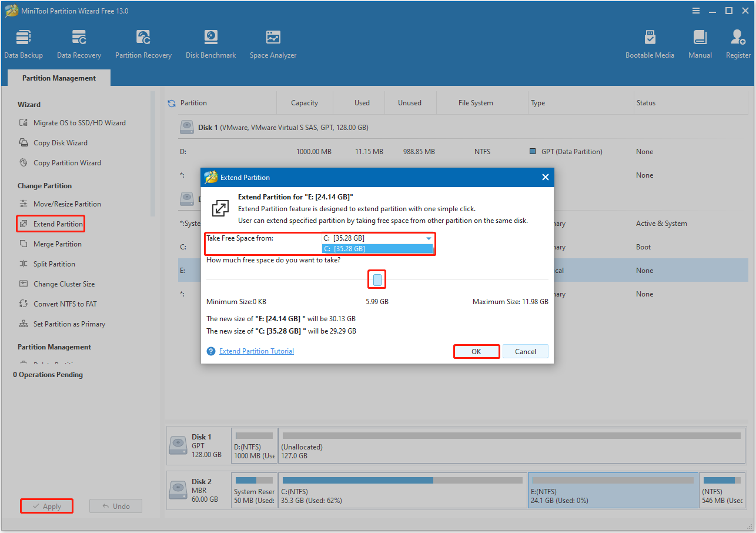This screenshot has height=533, width=756.
Task: Choose Merge Partition from the sidebar
Action: point(58,244)
